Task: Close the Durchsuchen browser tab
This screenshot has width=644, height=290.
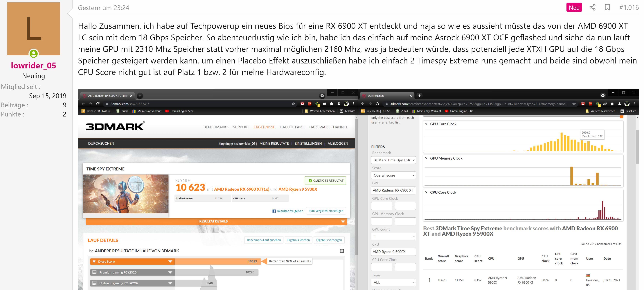Action: click(411, 96)
